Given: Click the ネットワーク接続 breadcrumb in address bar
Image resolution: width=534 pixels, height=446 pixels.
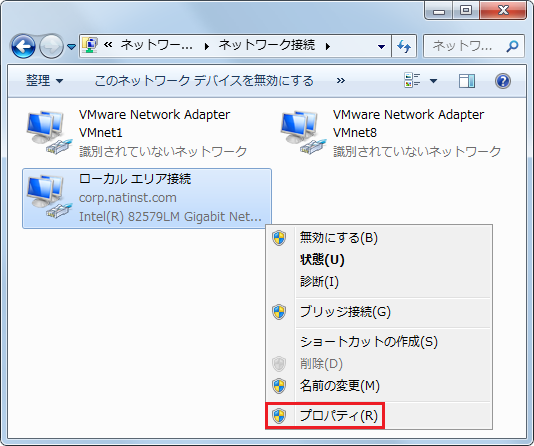Looking at the screenshot, I should point(266,45).
